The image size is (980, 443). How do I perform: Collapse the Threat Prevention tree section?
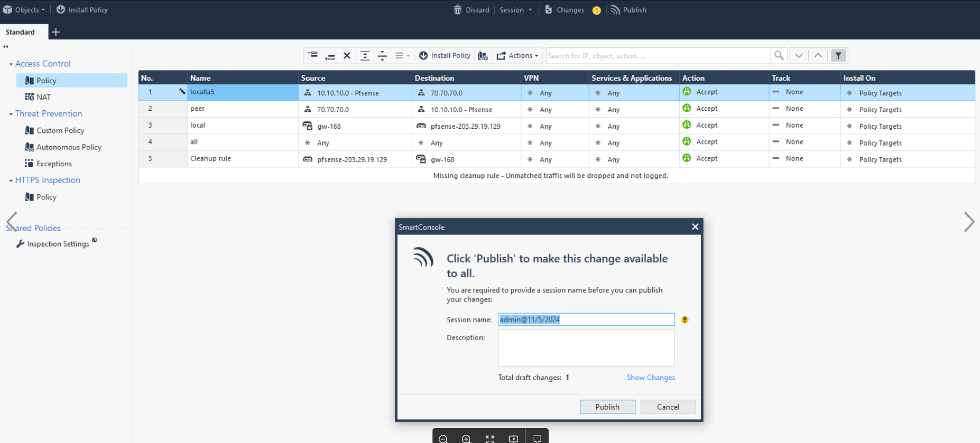point(11,114)
